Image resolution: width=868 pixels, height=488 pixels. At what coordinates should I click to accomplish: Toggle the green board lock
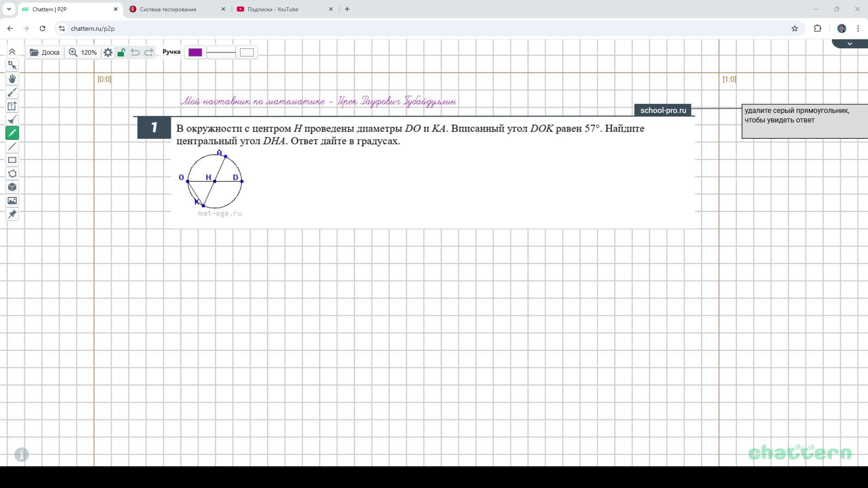121,52
